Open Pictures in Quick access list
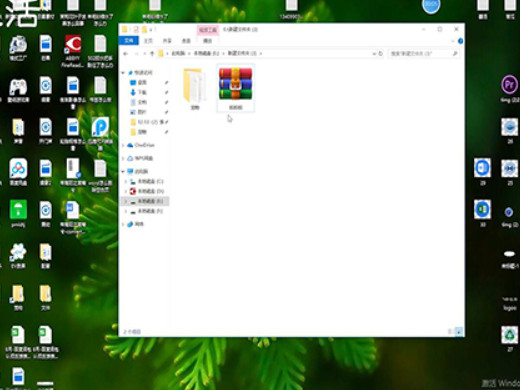520x390 pixels. pos(142,112)
